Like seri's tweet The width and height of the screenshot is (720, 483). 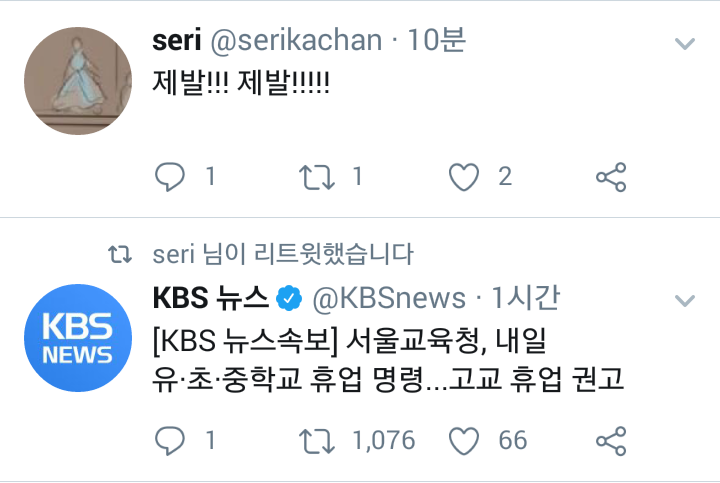click(463, 178)
